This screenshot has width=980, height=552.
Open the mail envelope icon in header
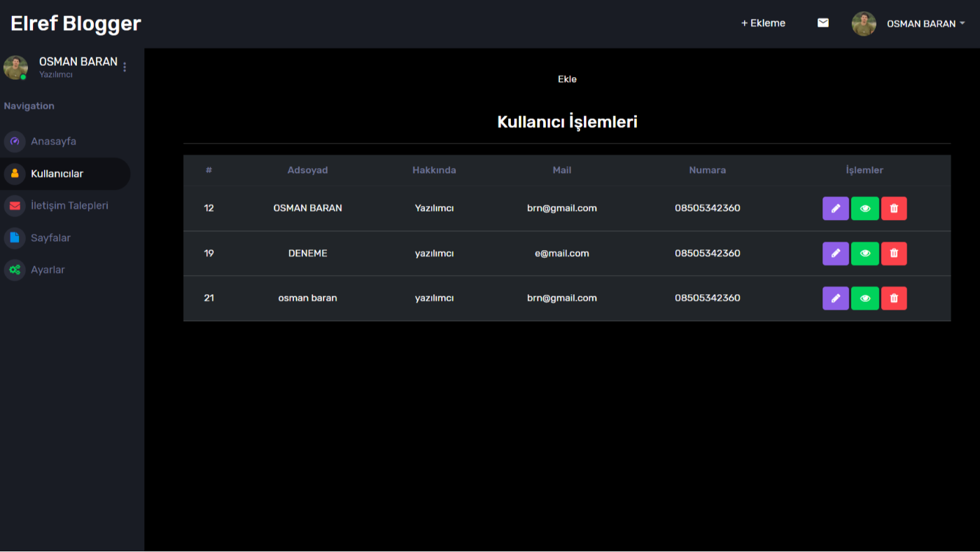pyautogui.click(x=823, y=23)
